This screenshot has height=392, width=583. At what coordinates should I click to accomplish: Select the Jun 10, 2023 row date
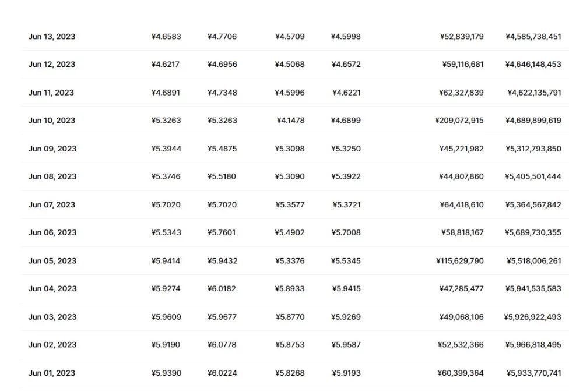click(x=52, y=121)
